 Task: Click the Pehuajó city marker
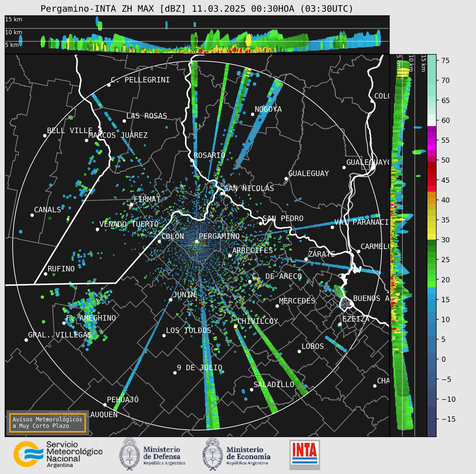pos(105,405)
